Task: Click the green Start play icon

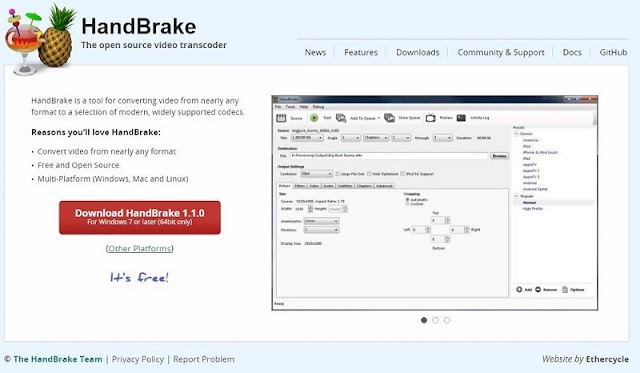Action: 314,118
